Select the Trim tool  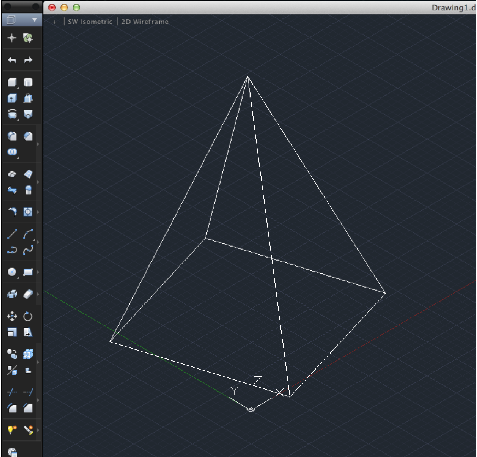point(12,392)
